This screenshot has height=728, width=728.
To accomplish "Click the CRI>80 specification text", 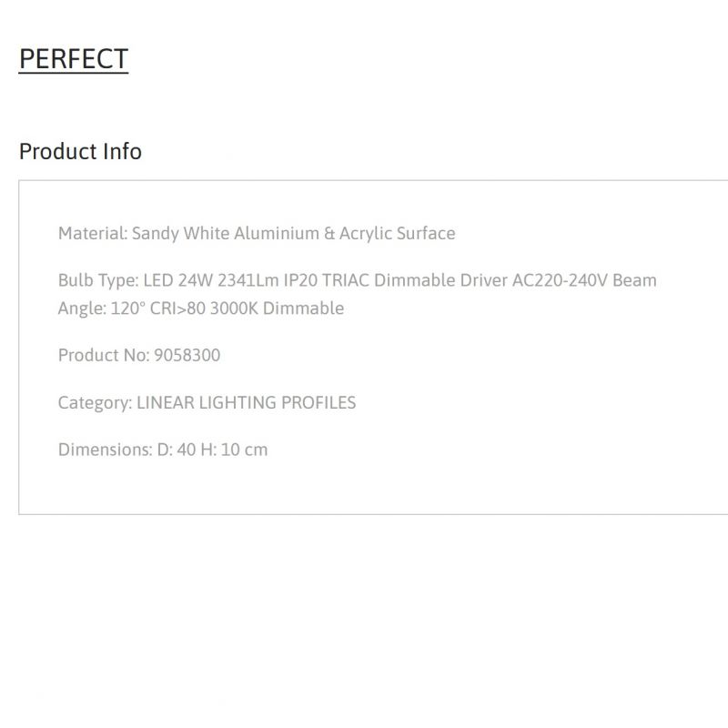I will point(177,308).
